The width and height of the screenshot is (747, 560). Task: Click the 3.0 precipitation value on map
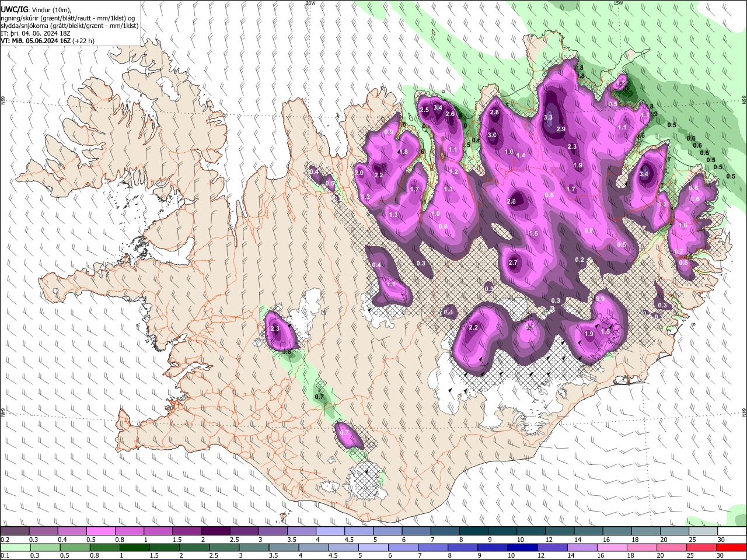click(x=492, y=135)
